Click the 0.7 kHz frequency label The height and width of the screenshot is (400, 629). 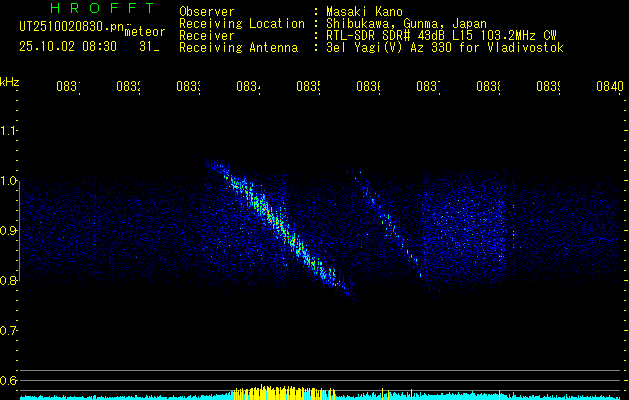(8, 331)
